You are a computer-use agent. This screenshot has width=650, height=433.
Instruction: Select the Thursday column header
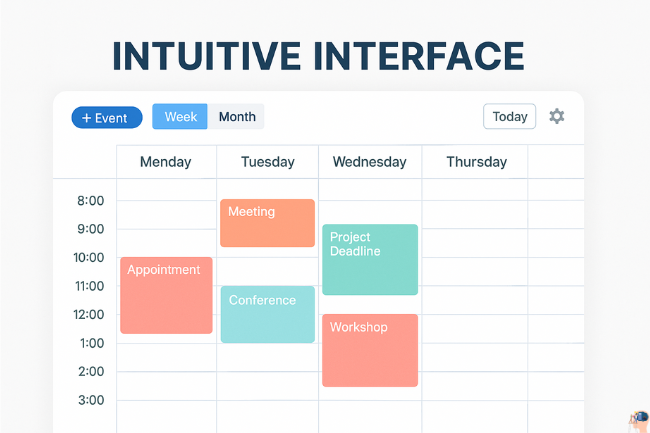(x=476, y=162)
